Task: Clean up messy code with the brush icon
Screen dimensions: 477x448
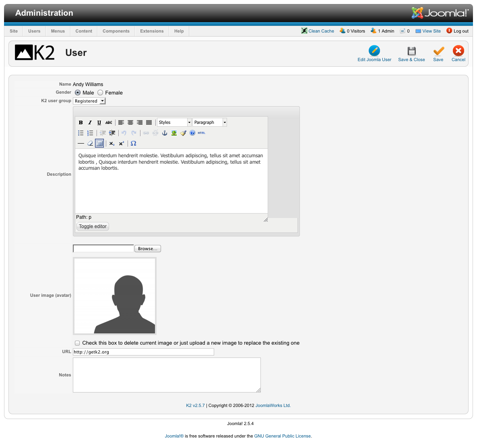Action: click(x=183, y=133)
